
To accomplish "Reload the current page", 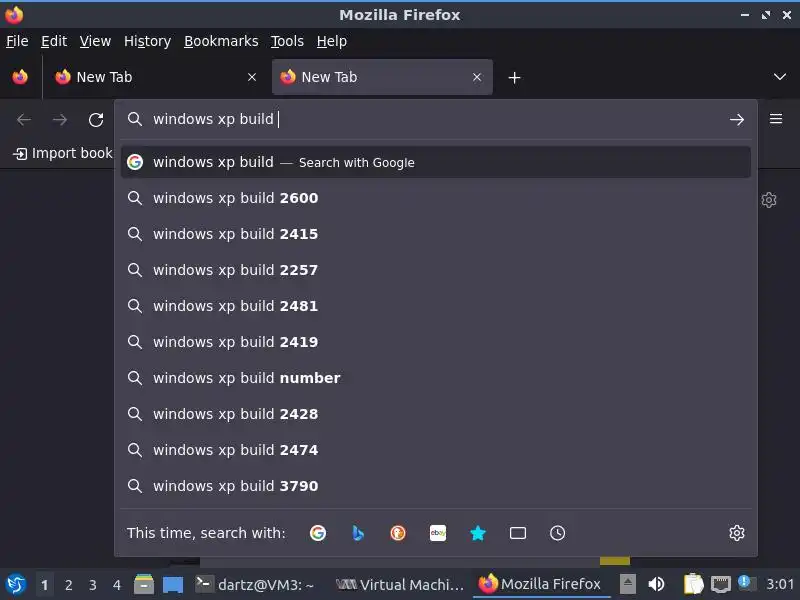I will tap(96, 120).
